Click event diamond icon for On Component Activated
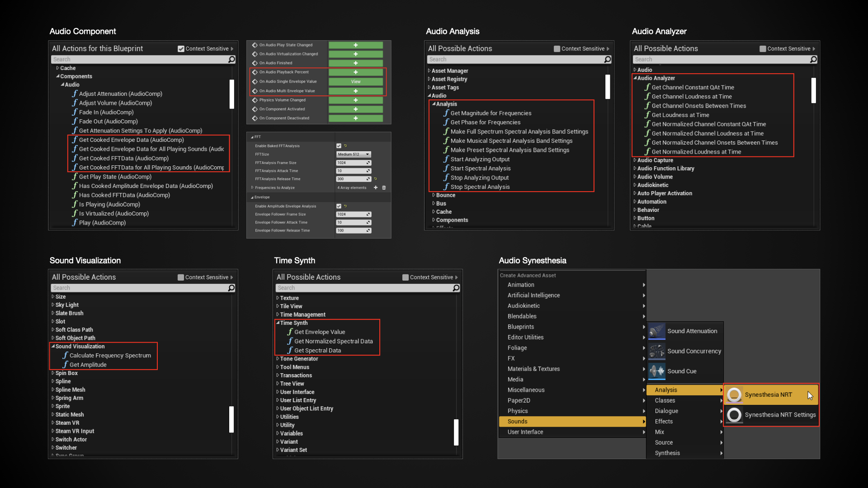This screenshot has height=488, width=868. 255,109
